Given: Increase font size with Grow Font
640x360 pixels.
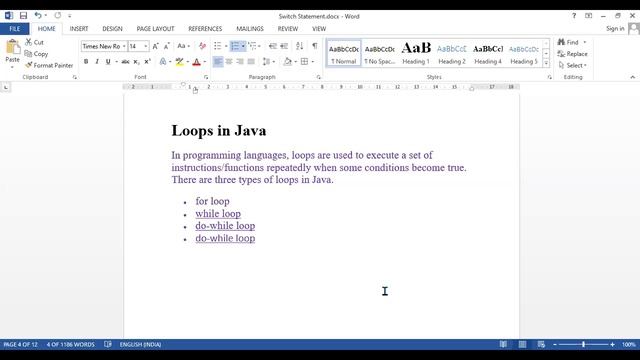Looking at the screenshot, I should click(x=156, y=46).
